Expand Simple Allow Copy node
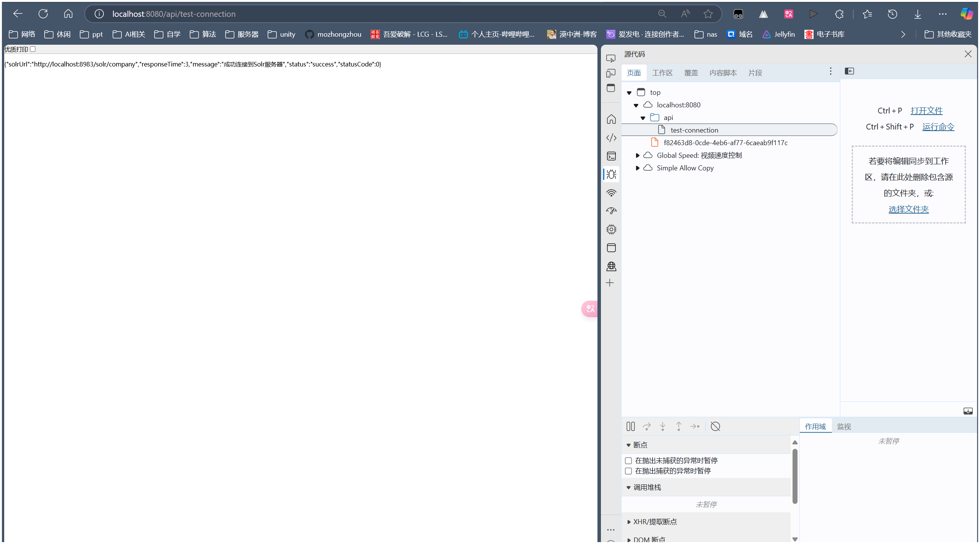Image resolution: width=980 pixels, height=544 pixels. pos(637,168)
